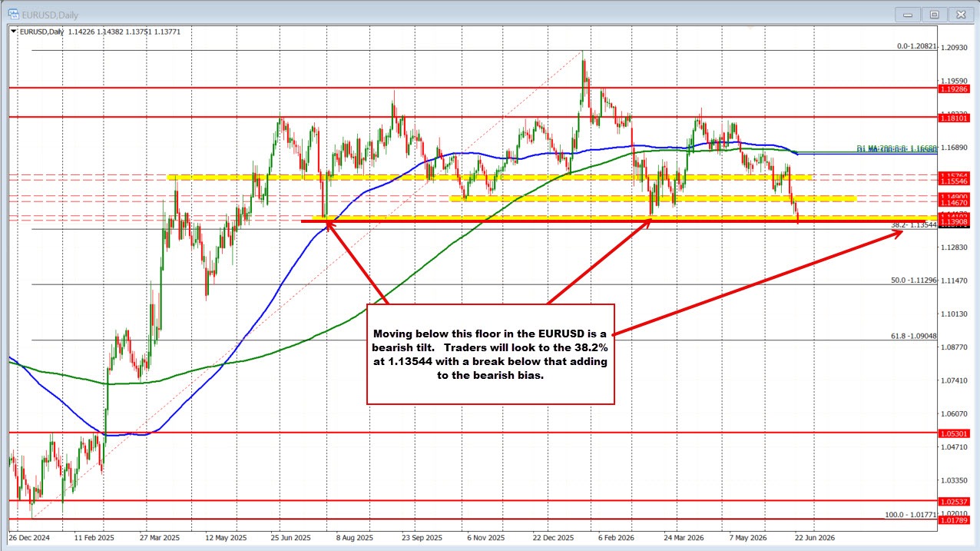Click the price scale value 1.10130
The width and height of the screenshot is (980, 551).
[x=956, y=314]
